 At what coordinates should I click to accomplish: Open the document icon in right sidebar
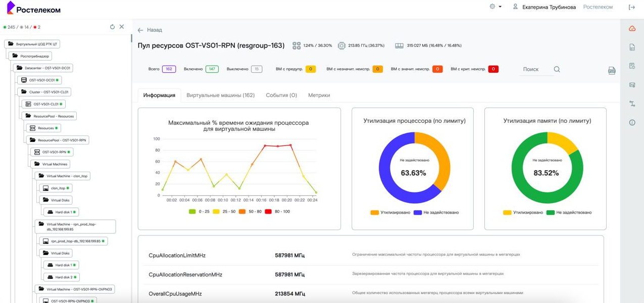(x=632, y=47)
